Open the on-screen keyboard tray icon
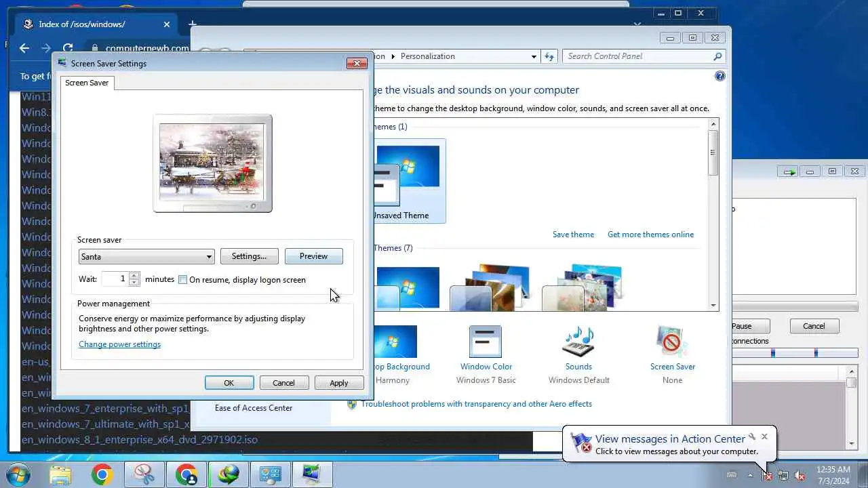Viewport: 868px width, 488px height. pyautogui.click(x=732, y=475)
